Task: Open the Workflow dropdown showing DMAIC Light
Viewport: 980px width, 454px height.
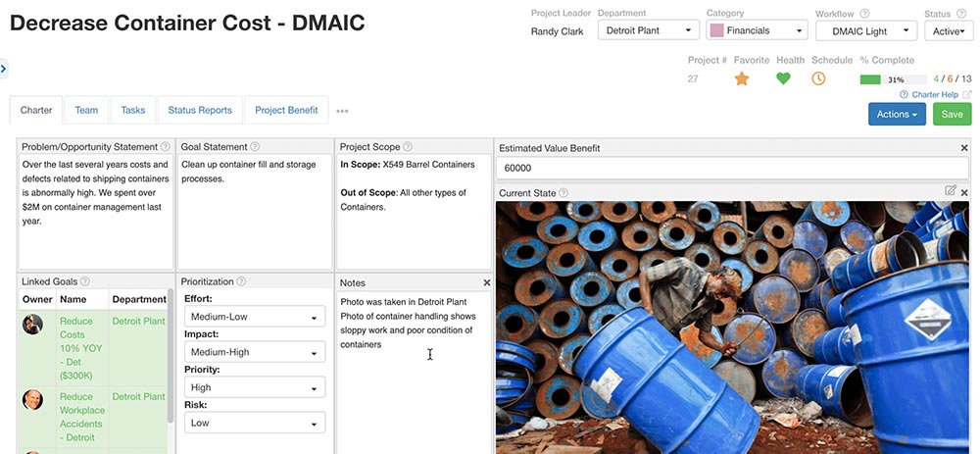Action: (x=866, y=30)
